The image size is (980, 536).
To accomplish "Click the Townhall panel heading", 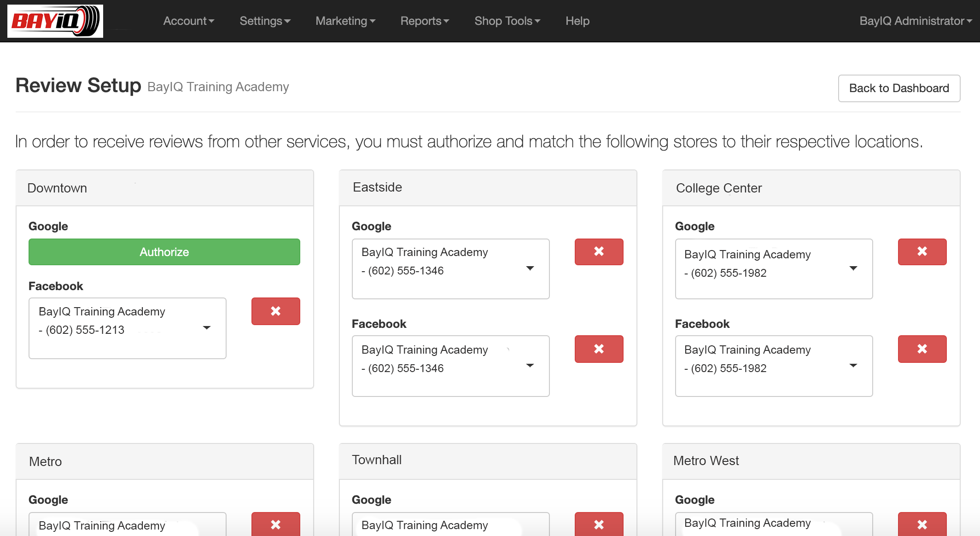I will tap(488, 461).
